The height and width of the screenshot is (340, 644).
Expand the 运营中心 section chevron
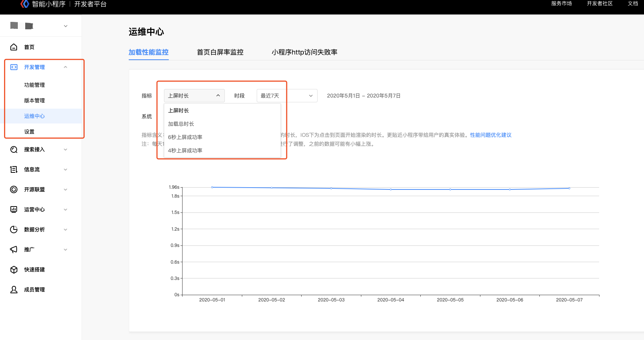[x=66, y=209]
